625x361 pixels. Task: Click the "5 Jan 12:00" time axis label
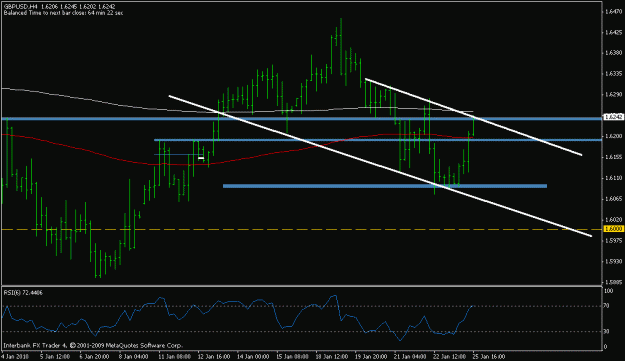click(56, 356)
